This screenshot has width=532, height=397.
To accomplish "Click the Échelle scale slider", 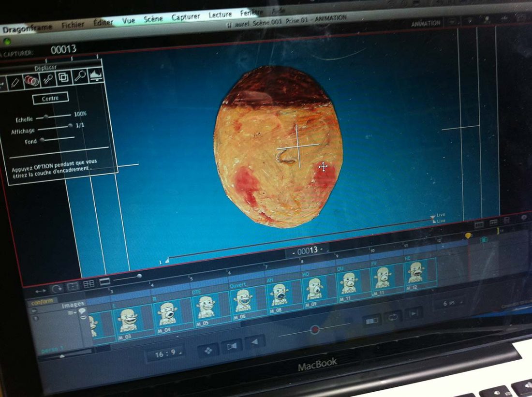I will 53,117.
